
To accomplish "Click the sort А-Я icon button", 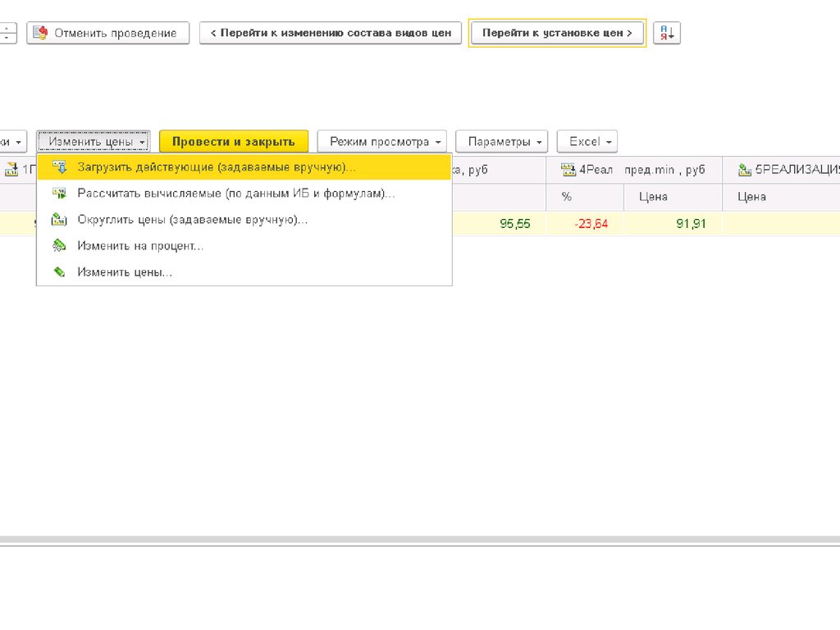I will pyautogui.click(x=666, y=33).
